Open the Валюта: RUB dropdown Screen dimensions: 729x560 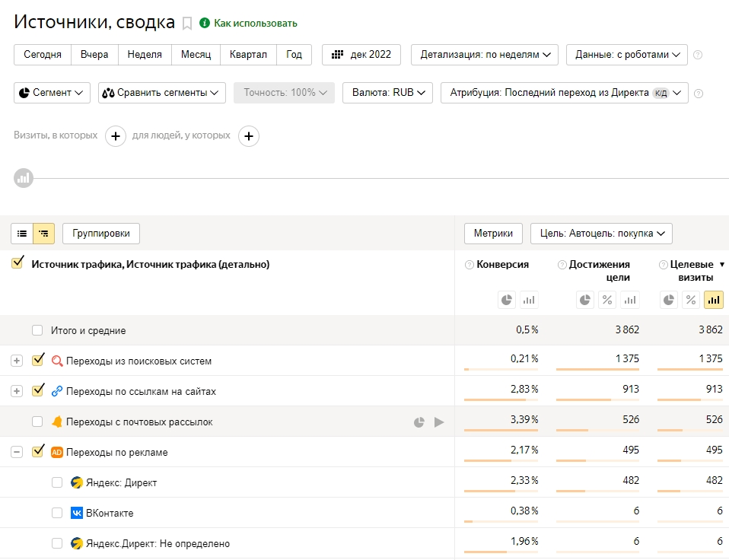point(387,93)
